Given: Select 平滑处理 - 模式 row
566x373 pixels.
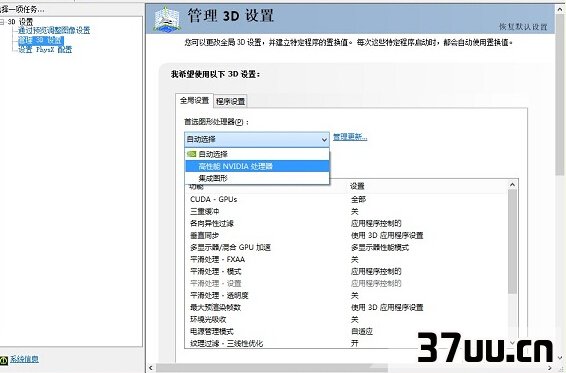Looking at the screenshot, I should [347, 271].
